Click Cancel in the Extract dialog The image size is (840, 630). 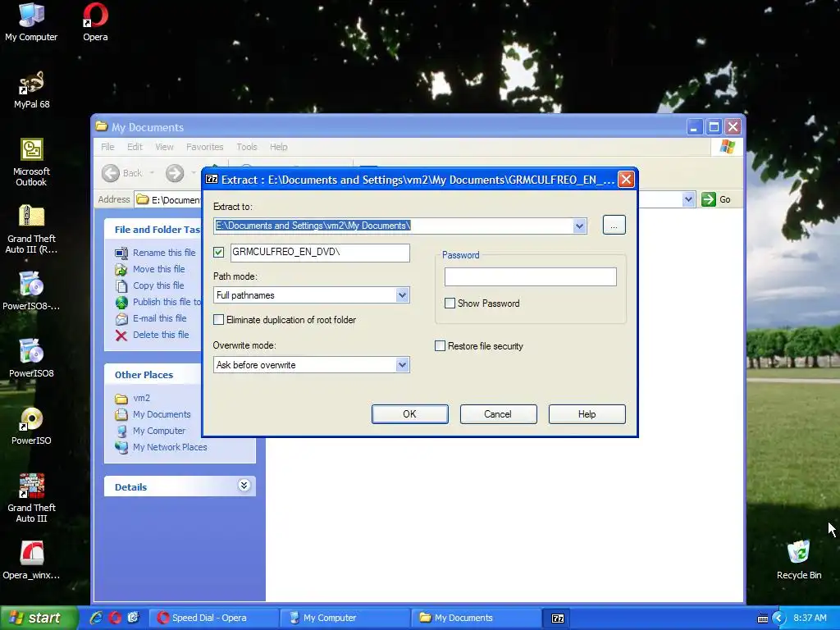click(x=498, y=414)
